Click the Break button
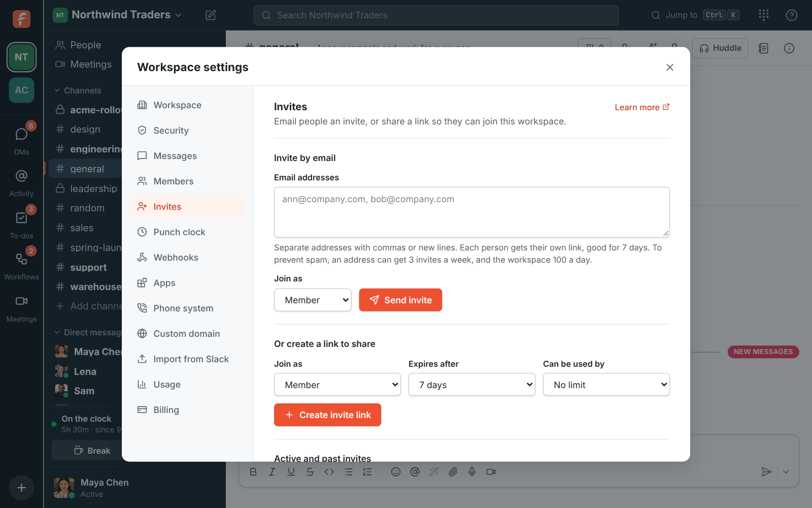This screenshot has height=508, width=812. 92,451
